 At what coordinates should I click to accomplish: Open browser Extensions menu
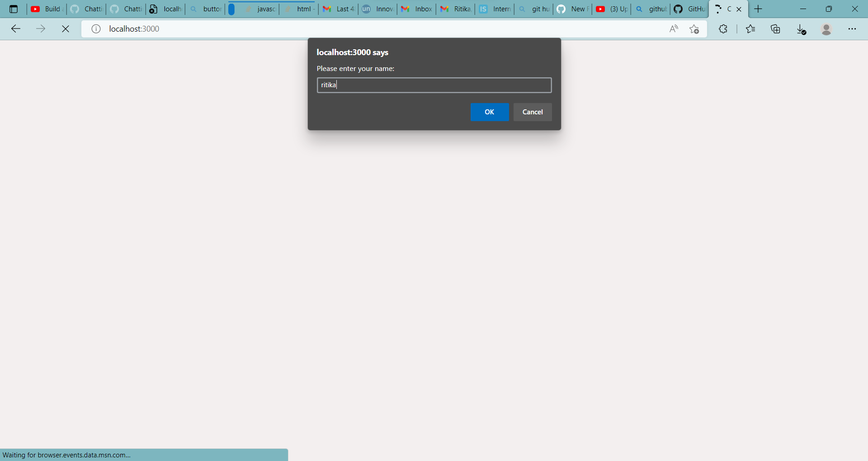[723, 29]
